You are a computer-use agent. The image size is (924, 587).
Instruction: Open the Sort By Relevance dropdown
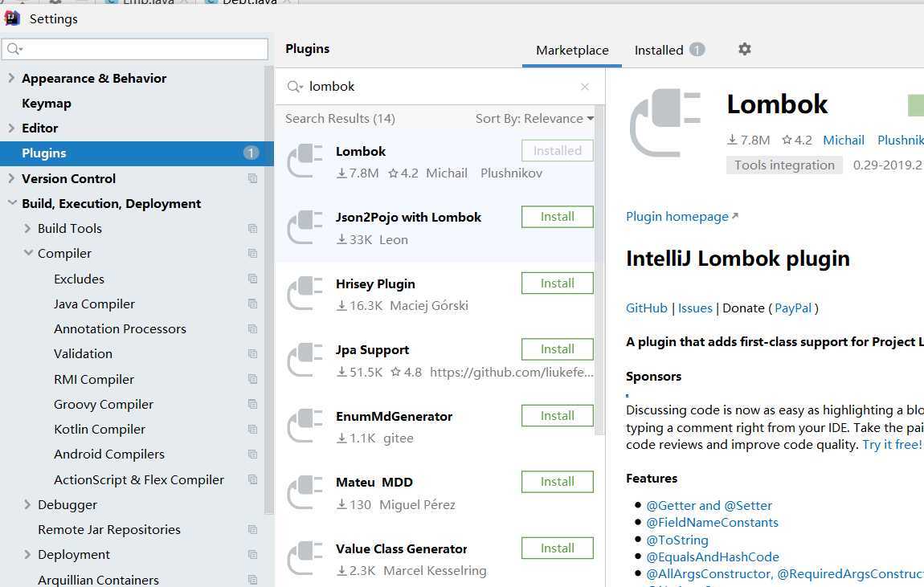(534, 118)
